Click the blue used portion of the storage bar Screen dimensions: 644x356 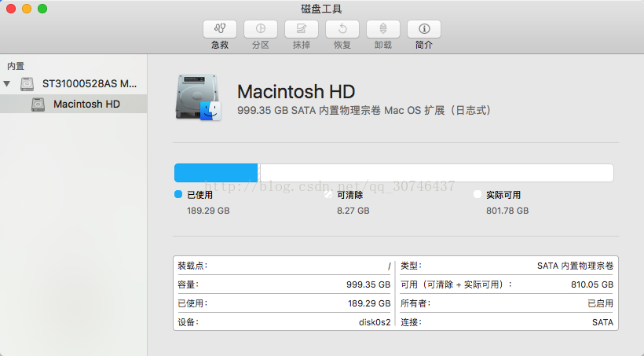216,173
